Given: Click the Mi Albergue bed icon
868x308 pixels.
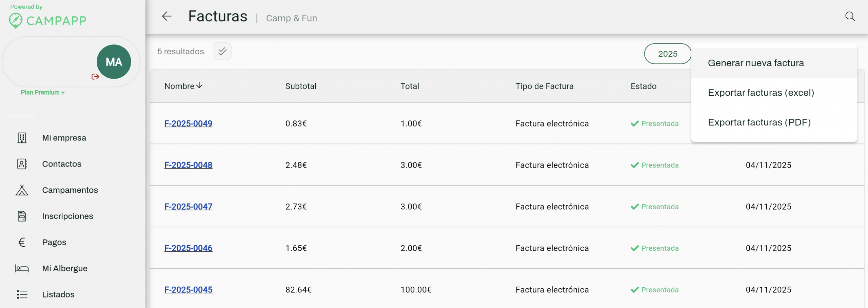Looking at the screenshot, I should [x=22, y=268].
